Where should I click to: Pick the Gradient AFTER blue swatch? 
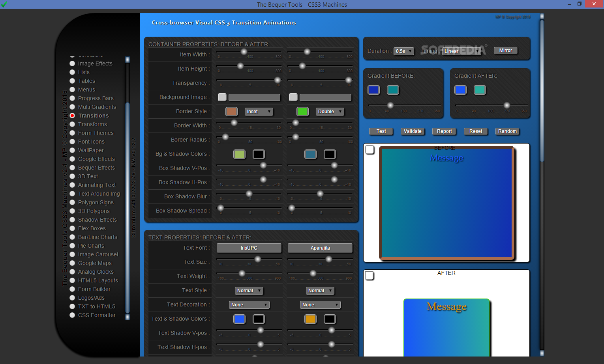[460, 90]
